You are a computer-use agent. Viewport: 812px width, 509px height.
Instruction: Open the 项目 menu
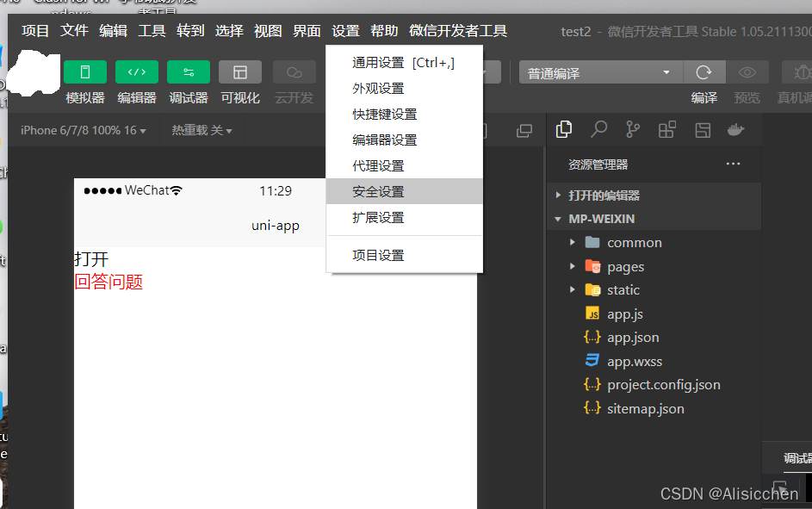pyautogui.click(x=35, y=31)
